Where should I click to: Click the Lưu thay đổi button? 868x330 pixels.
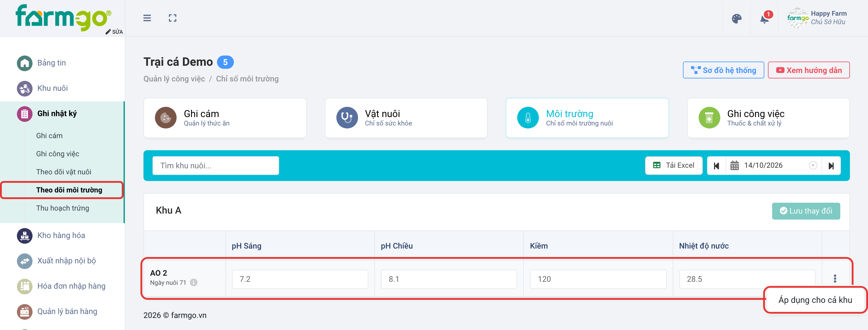(x=806, y=211)
